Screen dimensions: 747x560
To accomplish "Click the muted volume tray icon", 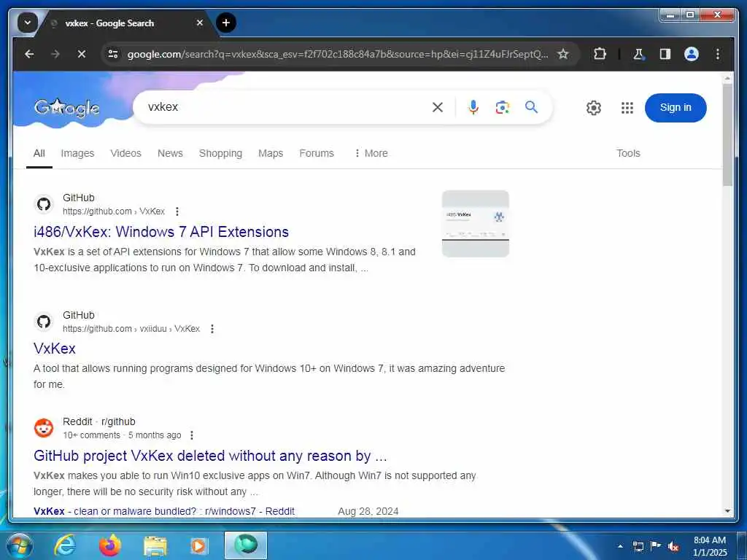I will click(x=673, y=546).
